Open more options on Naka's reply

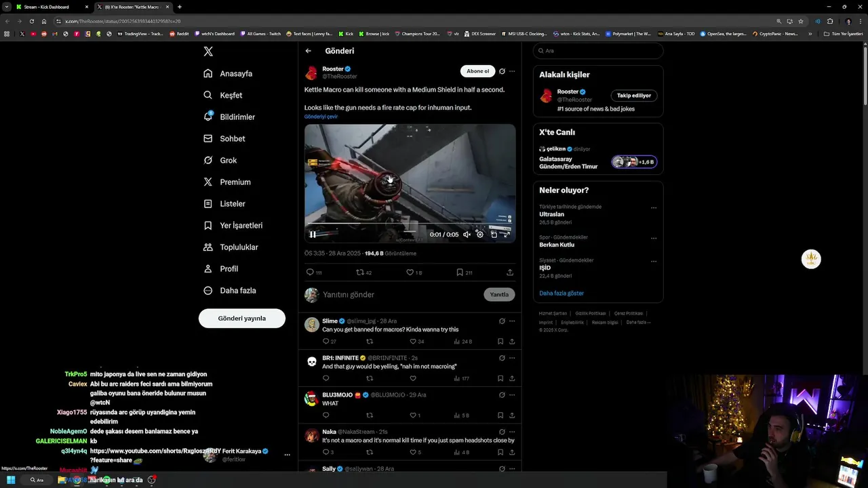[512, 432]
